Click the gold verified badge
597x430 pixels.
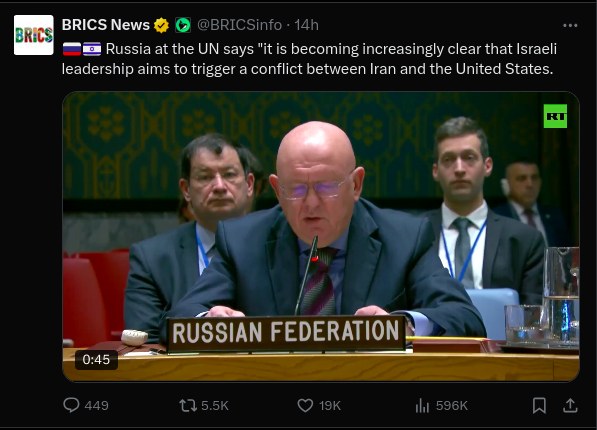coord(161,25)
